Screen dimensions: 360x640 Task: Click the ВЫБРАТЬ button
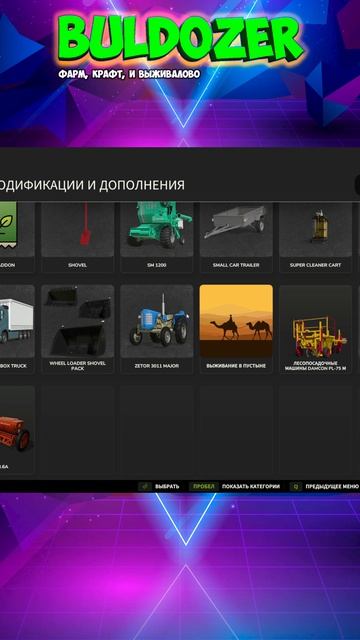[167, 487]
